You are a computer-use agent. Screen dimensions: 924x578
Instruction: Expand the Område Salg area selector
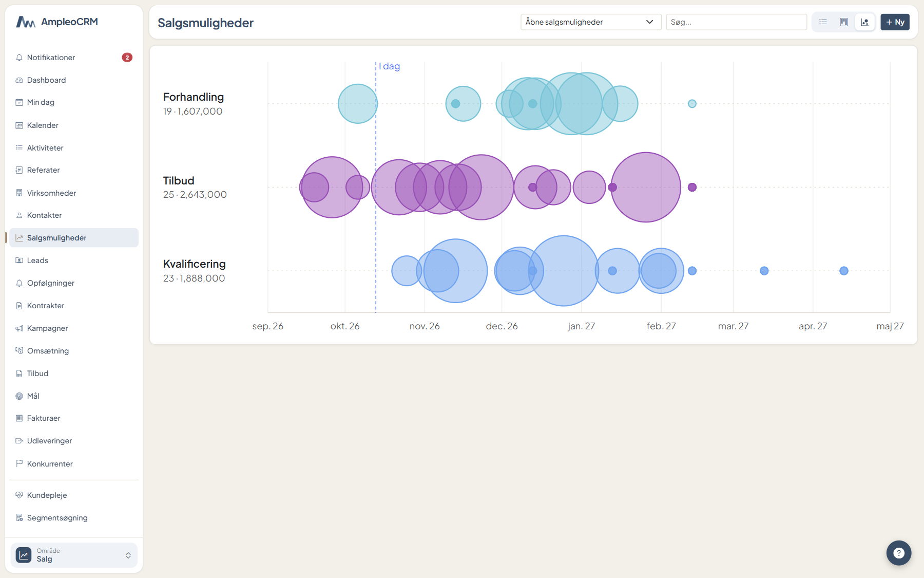[74, 555]
